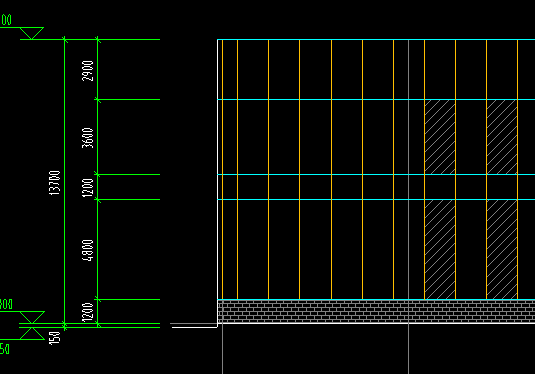Click the top elevation marker triangle
Screen dimensions: 535x374
(31, 33)
